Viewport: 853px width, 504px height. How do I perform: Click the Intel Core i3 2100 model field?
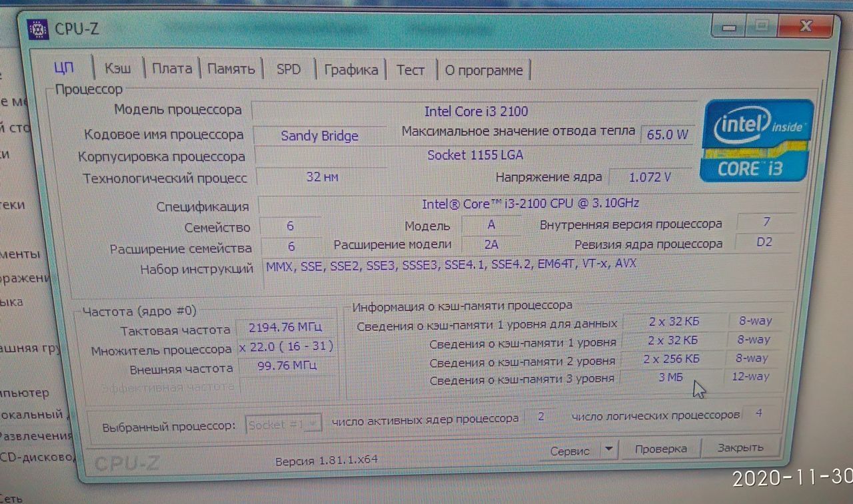[475, 111]
